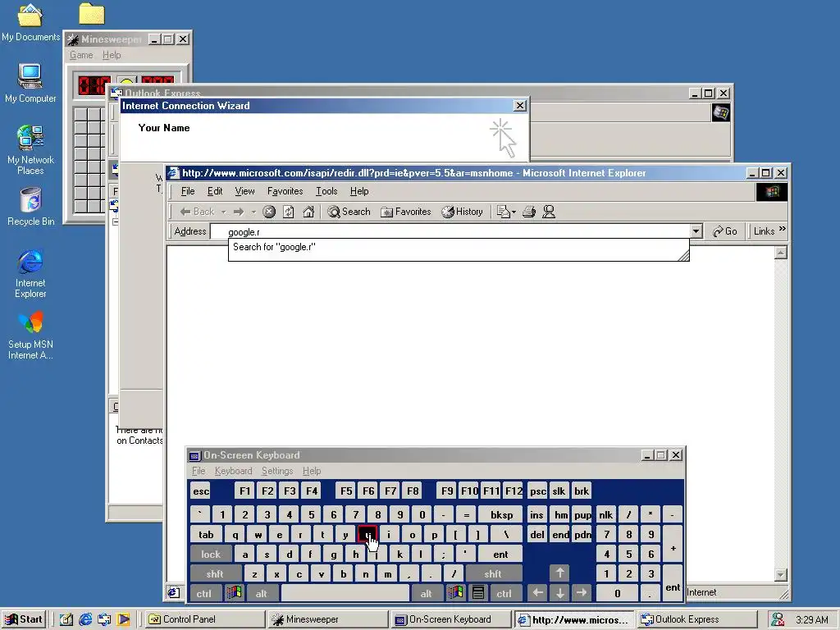Click Outlook Express quick launch icon
Image resolution: width=840 pixels, height=630 pixels.
pos(104,619)
